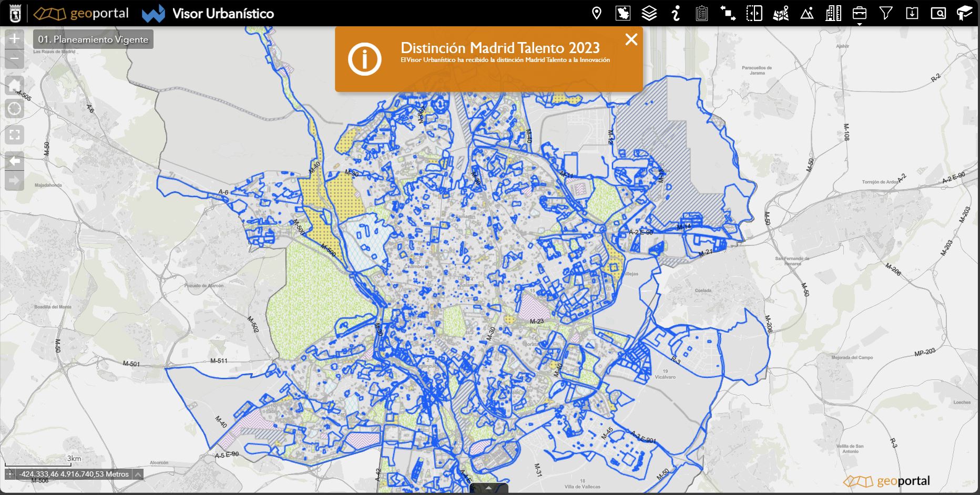Toggle fullscreen map view

pyautogui.click(x=15, y=135)
